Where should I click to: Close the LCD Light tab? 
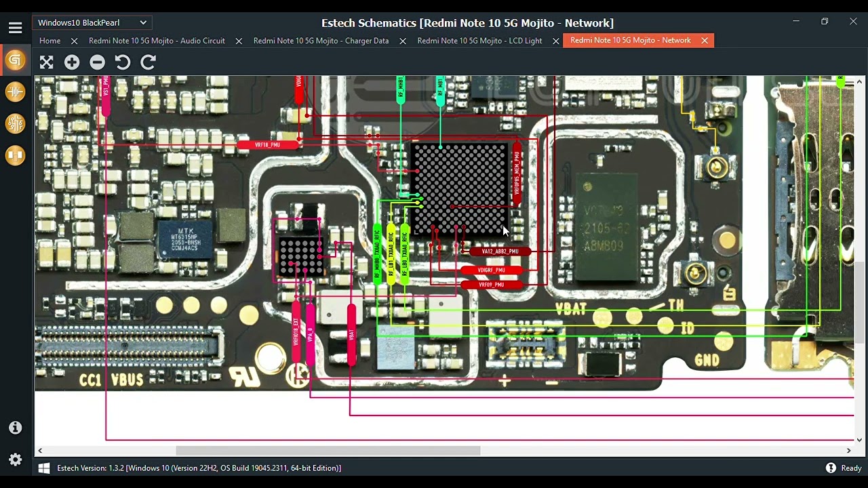556,41
